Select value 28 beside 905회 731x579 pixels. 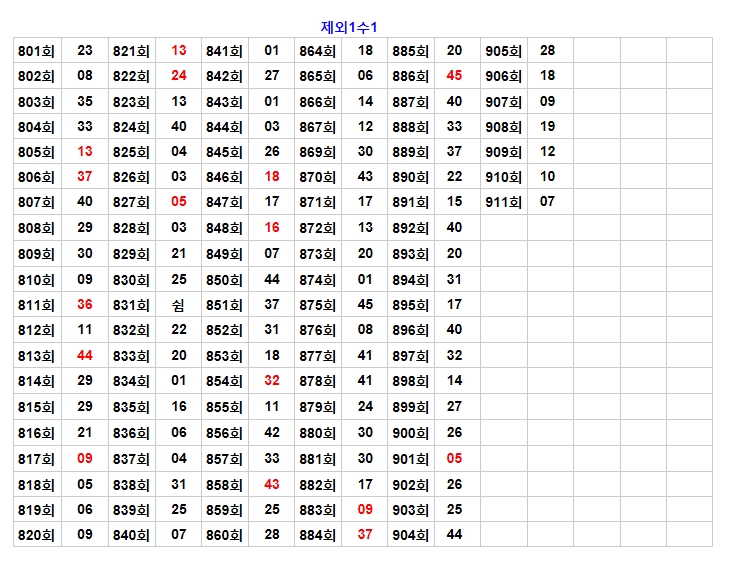[x=548, y=51]
